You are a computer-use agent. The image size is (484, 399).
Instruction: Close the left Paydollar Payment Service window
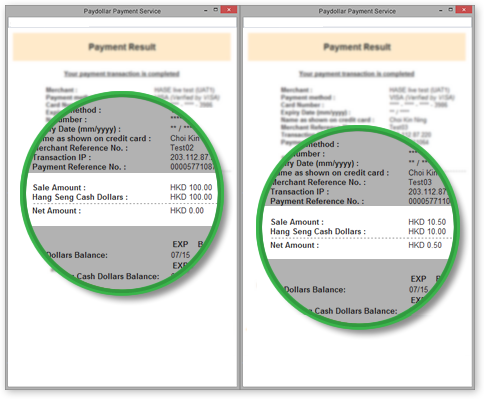[229, 10]
